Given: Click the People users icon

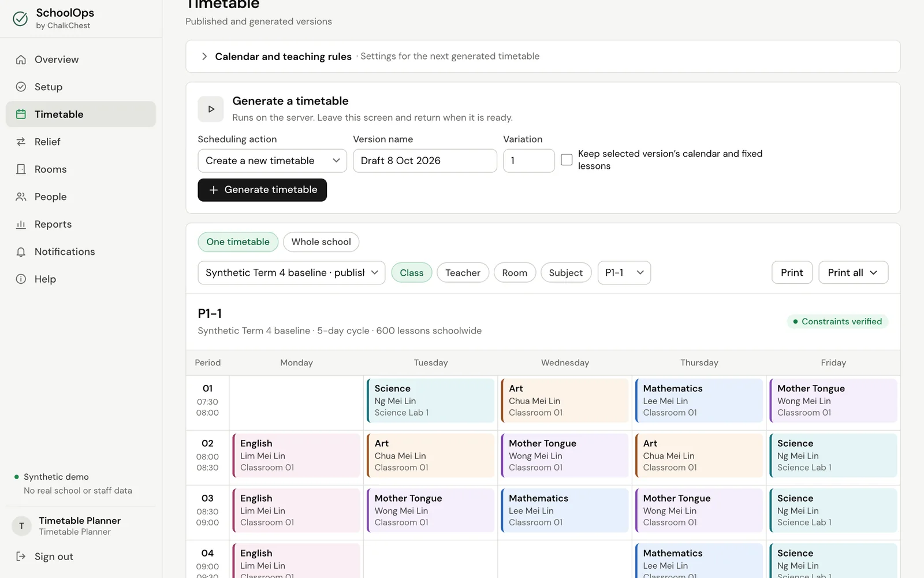Looking at the screenshot, I should 21,197.
